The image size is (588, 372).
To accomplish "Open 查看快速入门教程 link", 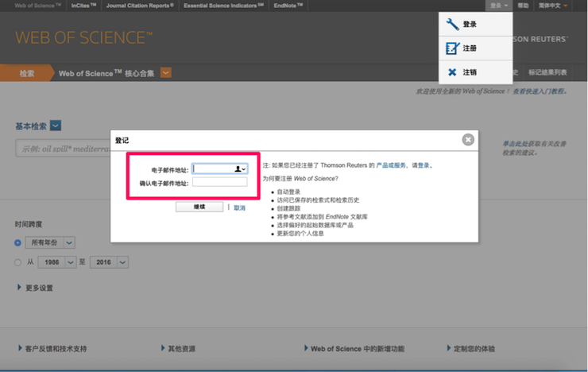I will (x=540, y=91).
